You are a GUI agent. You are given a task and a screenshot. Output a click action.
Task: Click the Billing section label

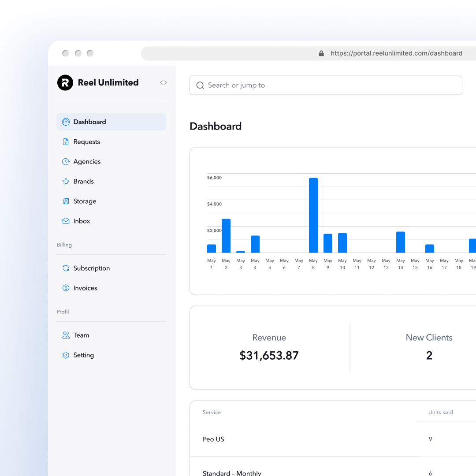coord(64,245)
